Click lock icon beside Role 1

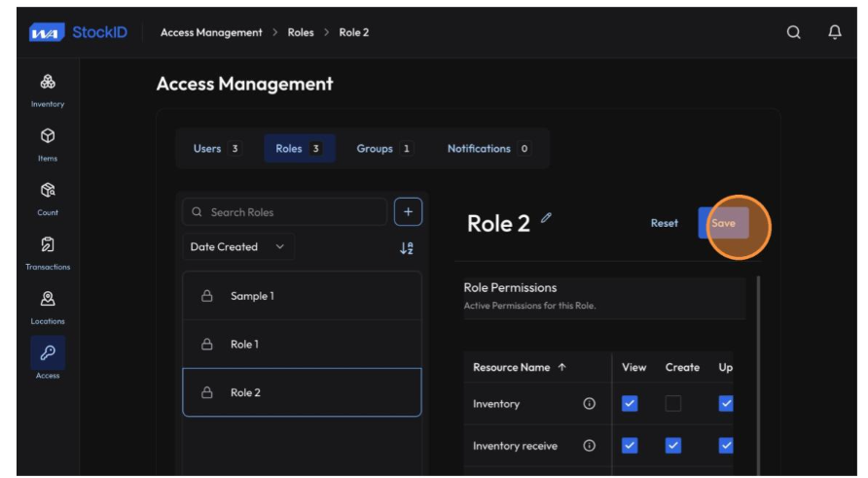[x=206, y=344]
